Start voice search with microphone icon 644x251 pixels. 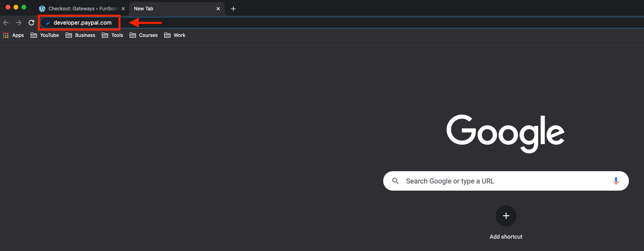point(616,181)
